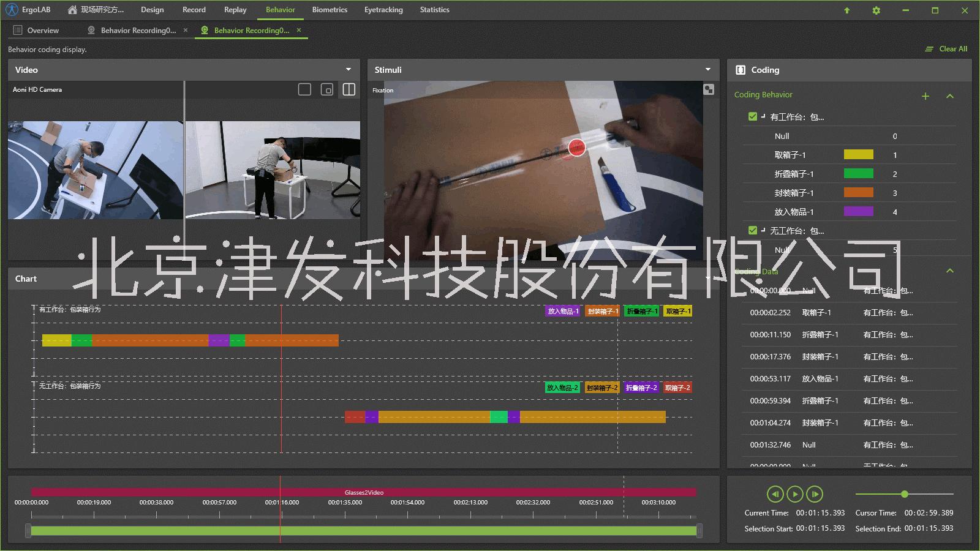
Task: Select coding data row 00:00:02.252 取箱子-1
Action: point(849,313)
